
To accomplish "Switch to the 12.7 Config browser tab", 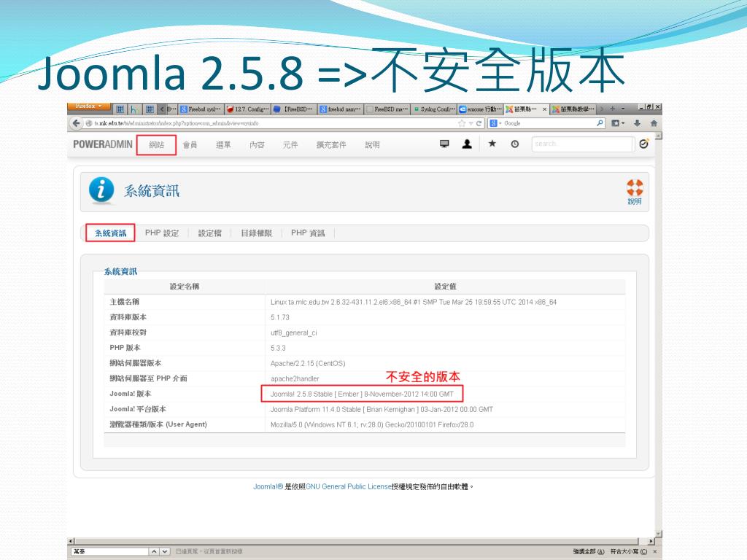I will tap(247, 109).
